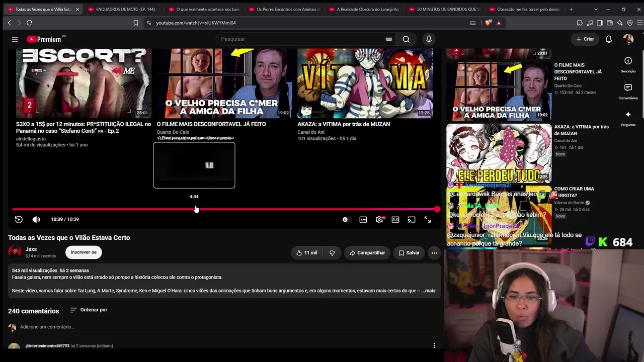Screen dimensions: 644x362
Task: Click the search magnifier button
Action: 406,39
